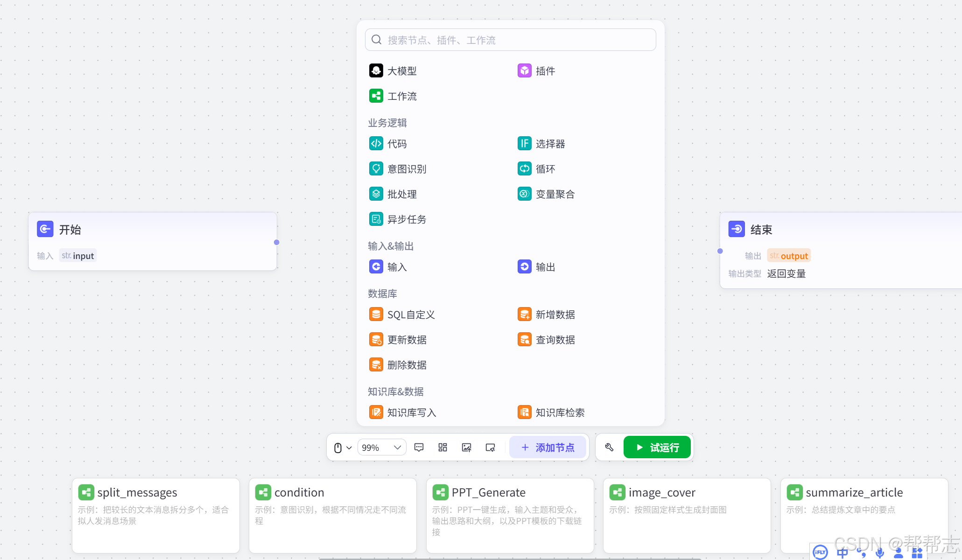Click the 开始 node output port
The height and width of the screenshot is (560, 962).
pyautogui.click(x=277, y=242)
